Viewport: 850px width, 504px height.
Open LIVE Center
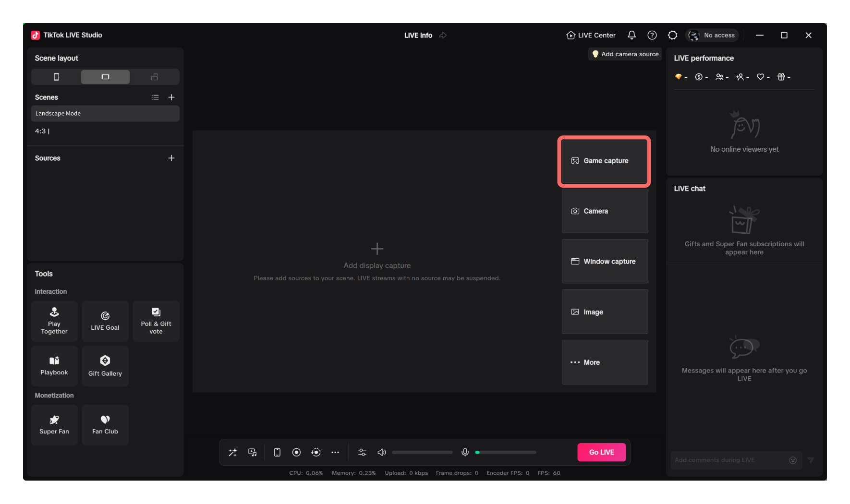pos(591,35)
